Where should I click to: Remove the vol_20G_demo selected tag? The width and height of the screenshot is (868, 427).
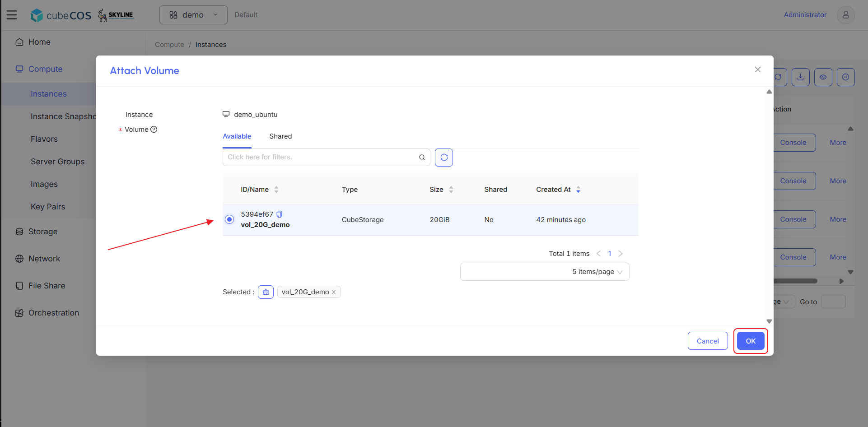click(x=334, y=292)
